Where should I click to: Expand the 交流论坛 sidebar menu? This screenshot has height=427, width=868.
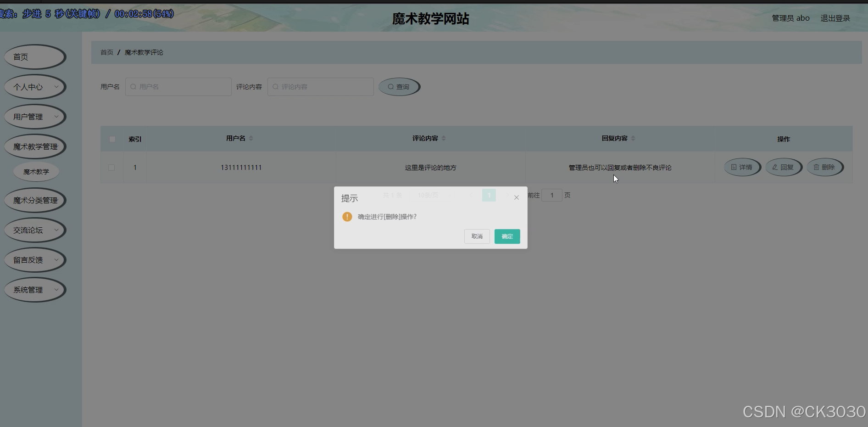point(35,230)
